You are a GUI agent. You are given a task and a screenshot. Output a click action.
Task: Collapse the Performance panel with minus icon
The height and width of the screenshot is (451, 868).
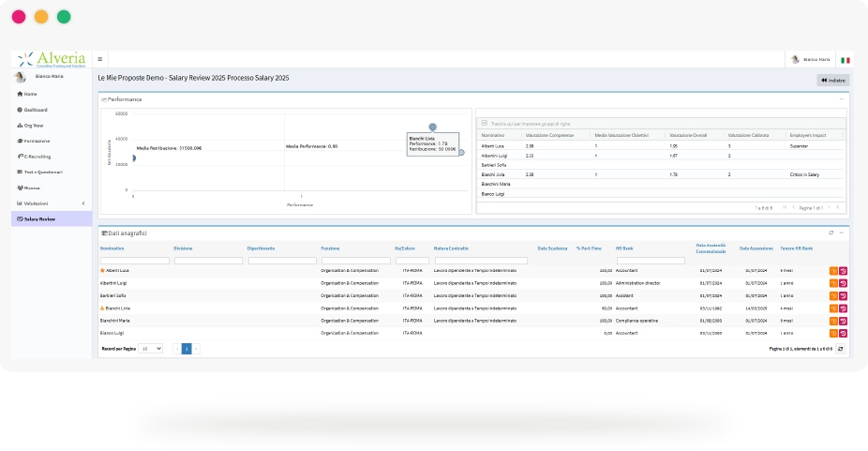pos(842,99)
